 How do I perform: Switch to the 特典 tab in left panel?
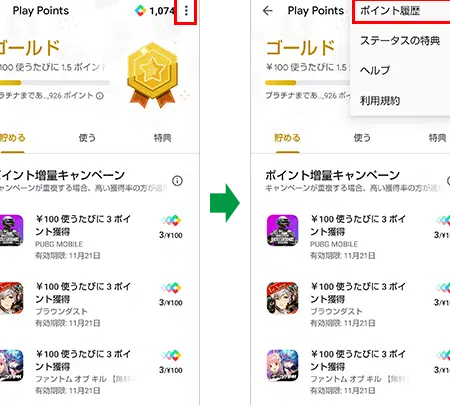pos(162,138)
